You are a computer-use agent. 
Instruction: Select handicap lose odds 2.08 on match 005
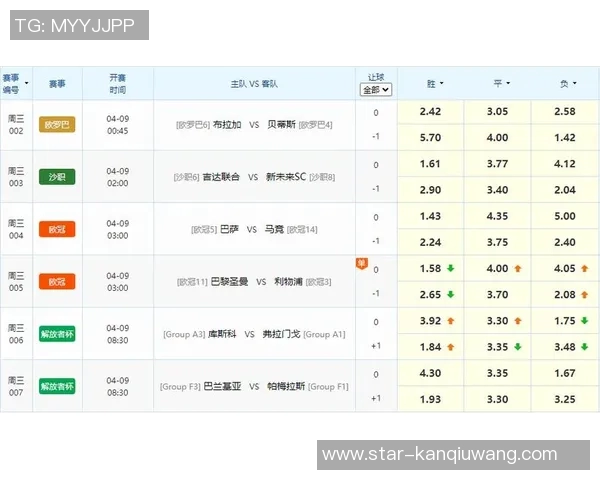coord(565,295)
